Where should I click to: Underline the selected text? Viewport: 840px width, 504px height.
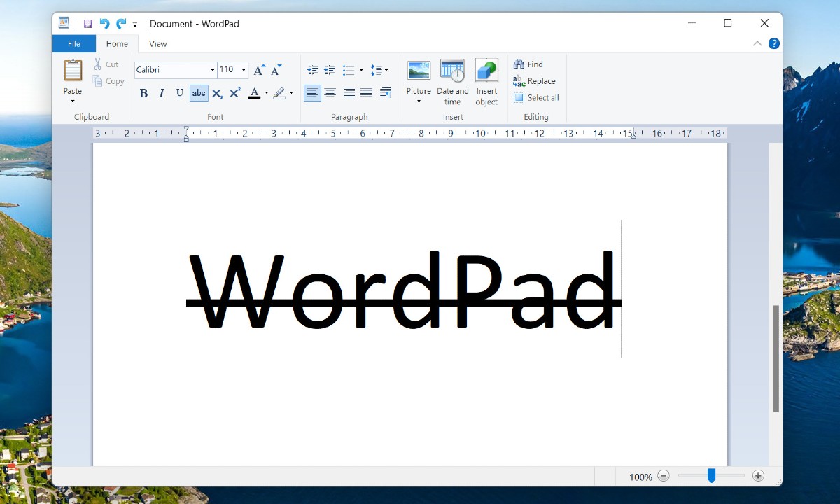click(179, 92)
